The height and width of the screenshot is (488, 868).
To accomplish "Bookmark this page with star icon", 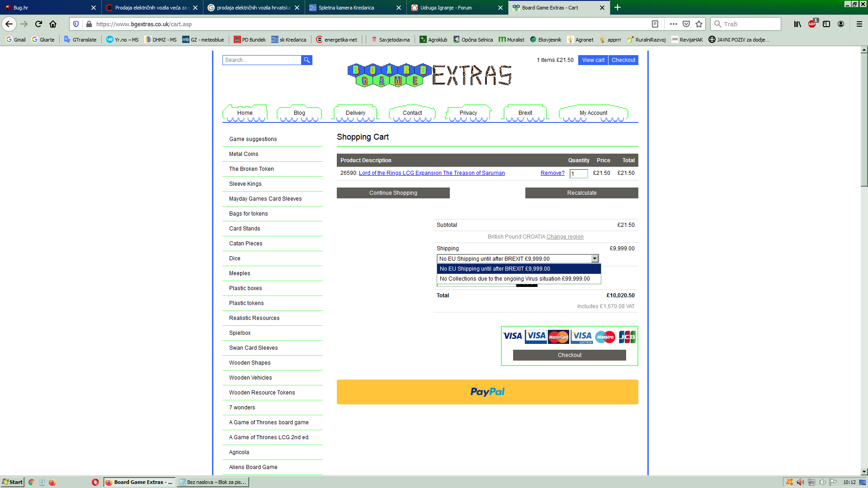I will [x=699, y=24].
